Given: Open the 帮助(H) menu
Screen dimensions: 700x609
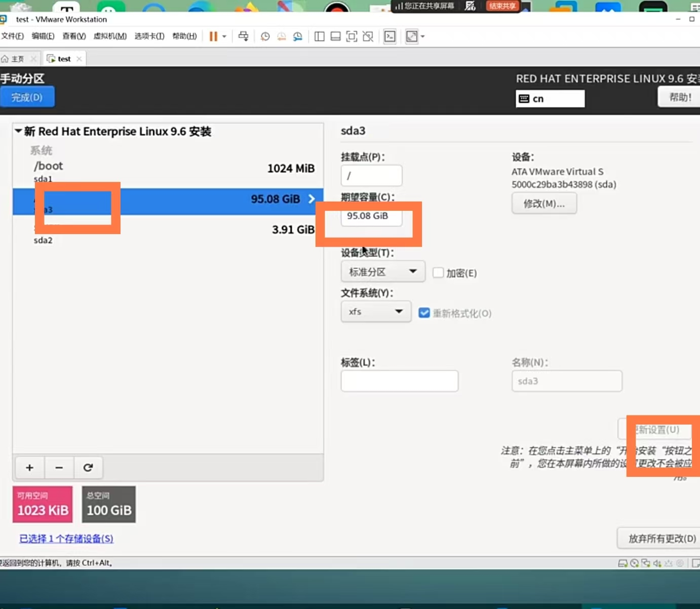Looking at the screenshot, I should [184, 36].
